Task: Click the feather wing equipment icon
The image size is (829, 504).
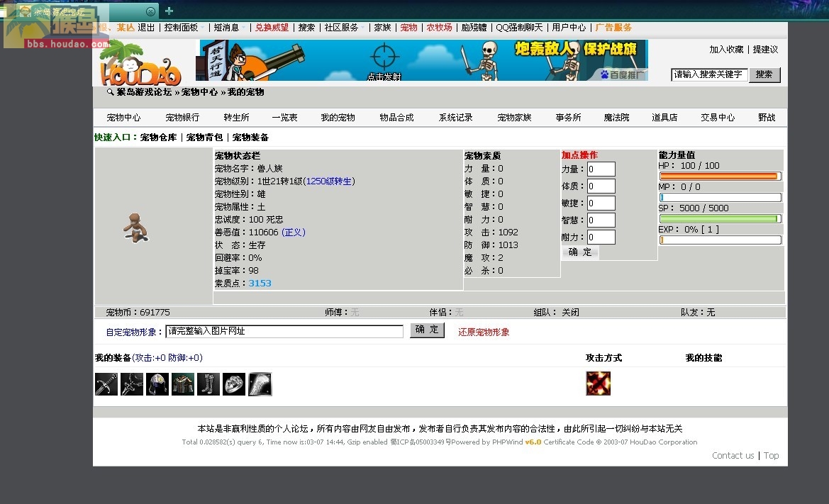Action: tap(260, 384)
